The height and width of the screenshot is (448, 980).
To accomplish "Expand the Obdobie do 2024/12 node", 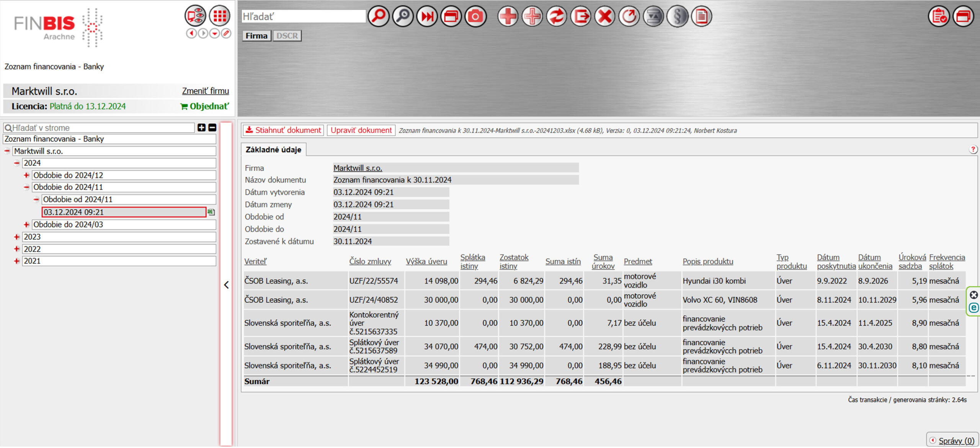I will (x=26, y=176).
